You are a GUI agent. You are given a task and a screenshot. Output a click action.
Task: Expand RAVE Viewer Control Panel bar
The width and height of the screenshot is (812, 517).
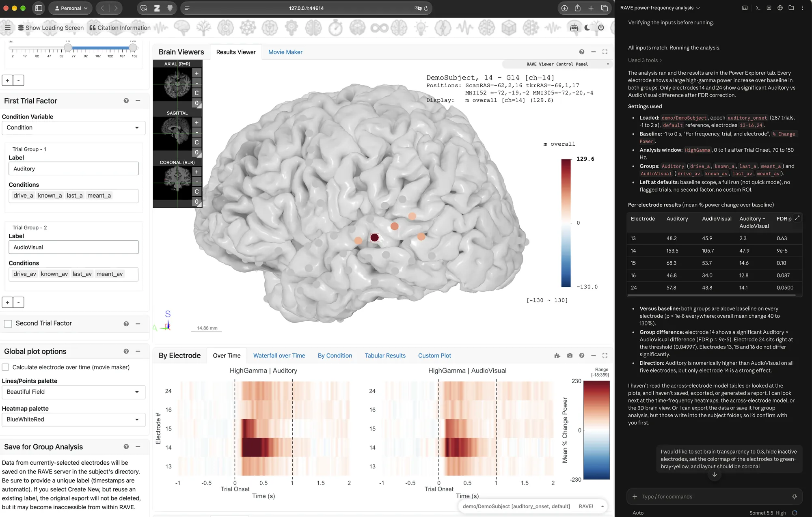coord(557,64)
